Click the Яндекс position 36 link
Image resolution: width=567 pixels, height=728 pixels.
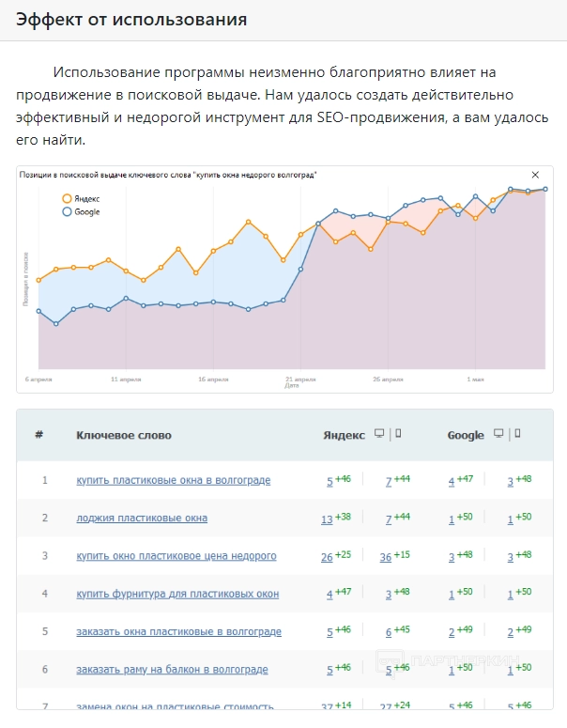[x=386, y=557]
